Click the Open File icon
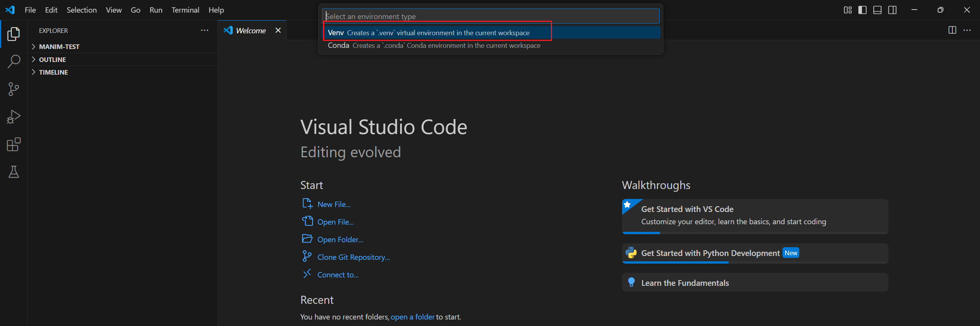Image resolution: width=980 pixels, height=326 pixels. tap(307, 221)
